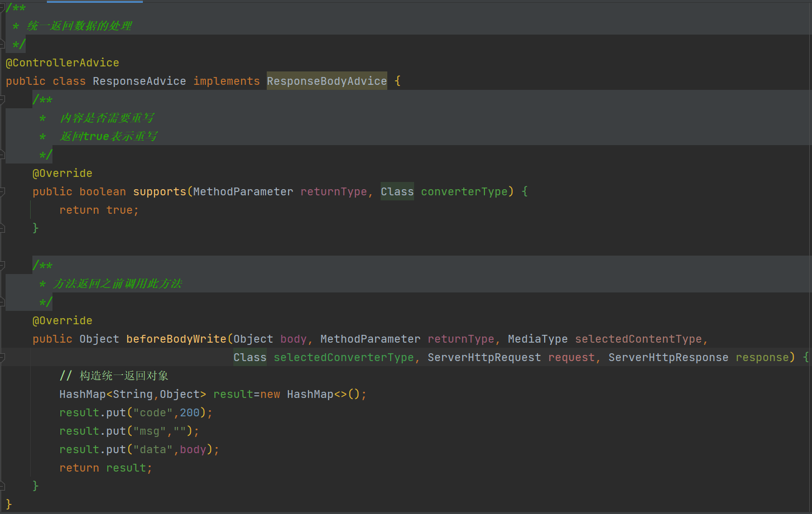Click the 'response' parameter name
The width and height of the screenshot is (812, 514).
point(762,357)
